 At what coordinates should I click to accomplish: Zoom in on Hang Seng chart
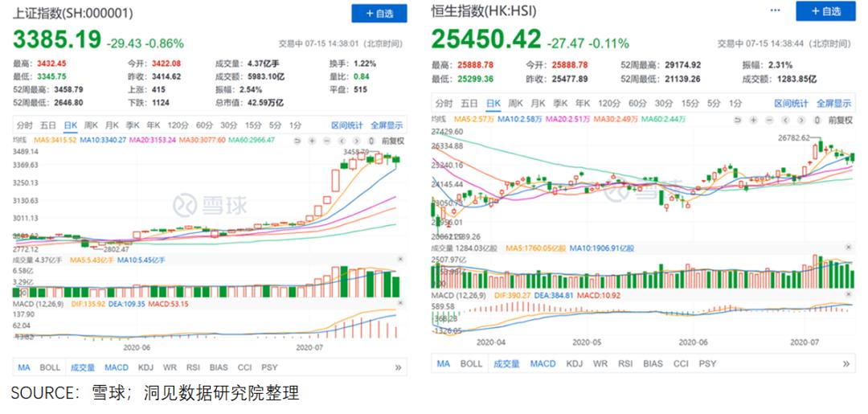pyautogui.click(x=753, y=120)
